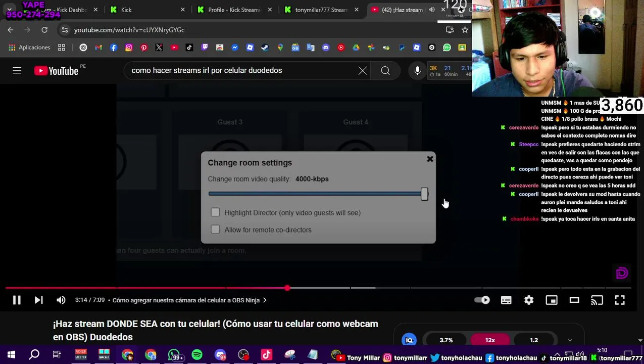Reload the current page
This screenshot has height=364, width=644.
pyautogui.click(x=44, y=30)
